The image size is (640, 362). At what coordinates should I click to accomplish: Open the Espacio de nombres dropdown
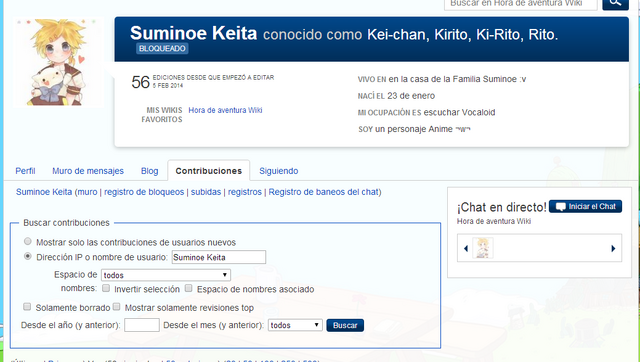166,275
